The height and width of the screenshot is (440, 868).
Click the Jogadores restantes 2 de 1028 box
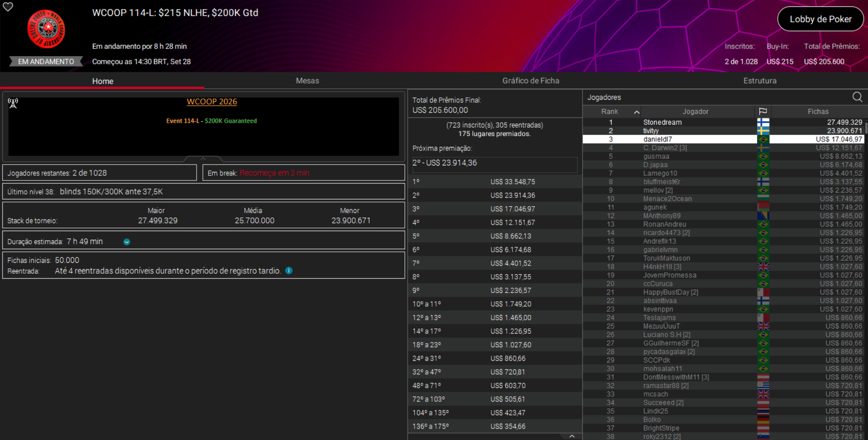point(100,173)
